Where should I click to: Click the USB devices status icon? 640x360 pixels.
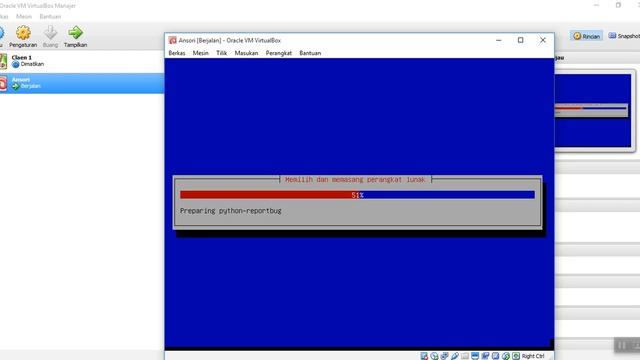point(455,356)
